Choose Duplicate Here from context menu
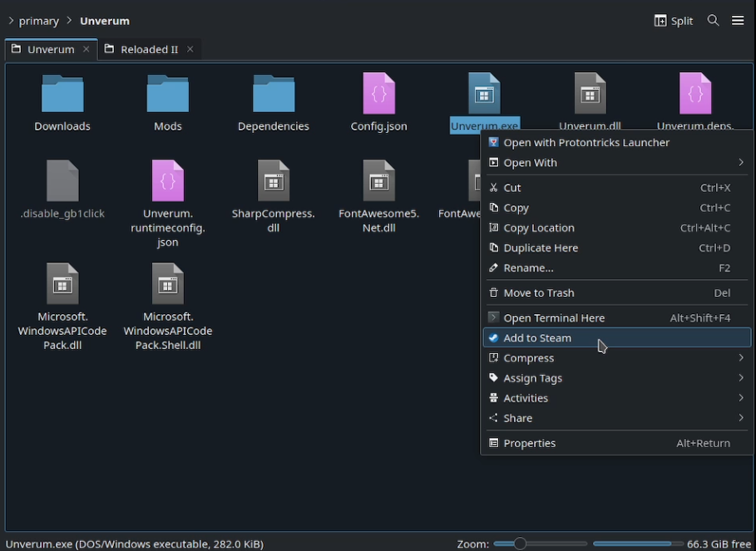The image size is (756, 551). point(617,248)
